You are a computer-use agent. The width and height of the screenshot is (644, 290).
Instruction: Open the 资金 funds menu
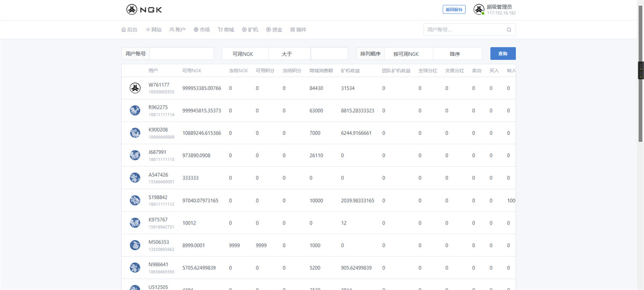click(x=274, y=29)
